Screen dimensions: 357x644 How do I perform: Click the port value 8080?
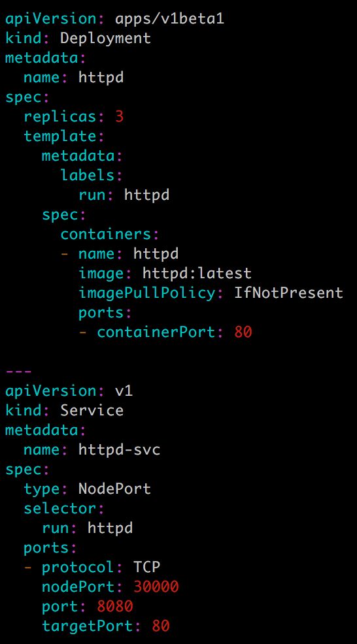[x=115, y=606]
